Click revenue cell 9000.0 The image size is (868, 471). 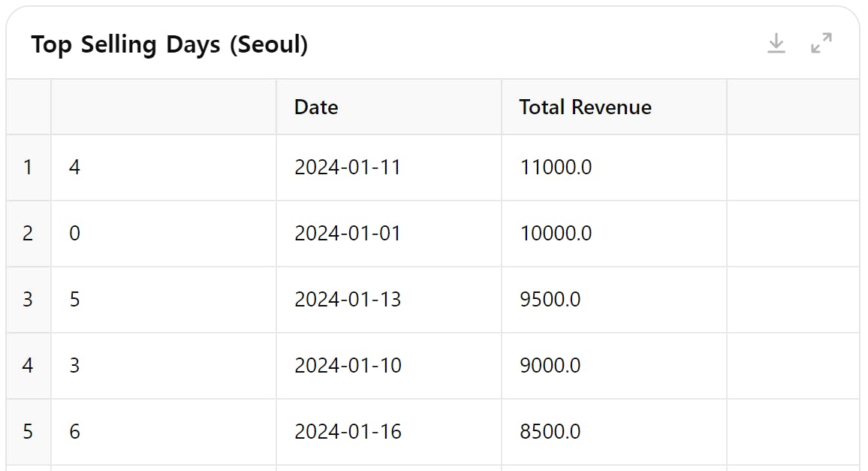pyautogui.click(x=550, y=365)
